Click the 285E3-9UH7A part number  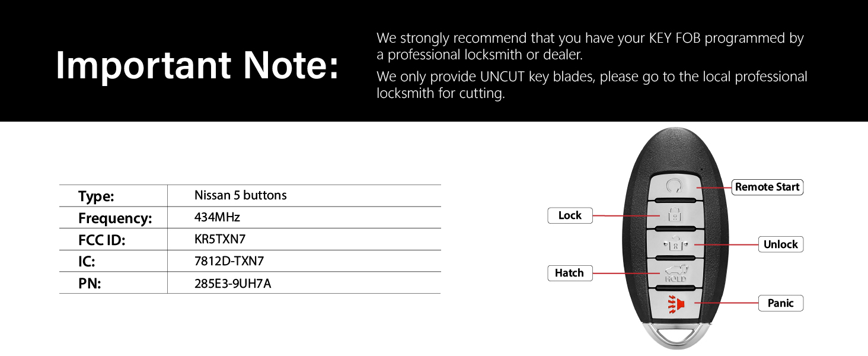coord(232,283)
